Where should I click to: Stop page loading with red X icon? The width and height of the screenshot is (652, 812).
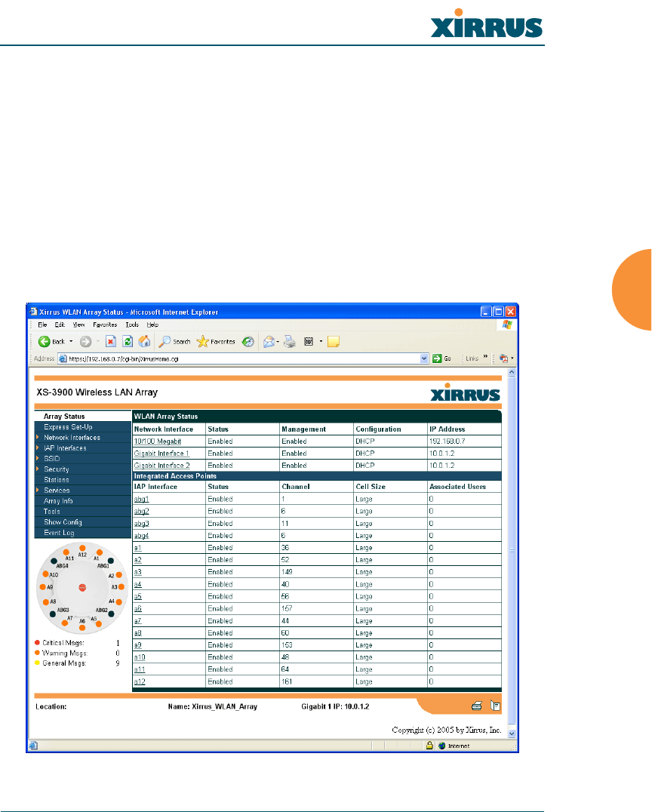coord(111,341)
